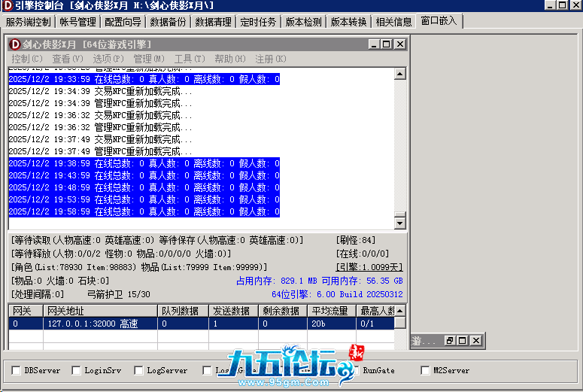Maximize the embedded 64位游戏引擎 window
This screenshot has height=392, width=583.
point(387,44)
